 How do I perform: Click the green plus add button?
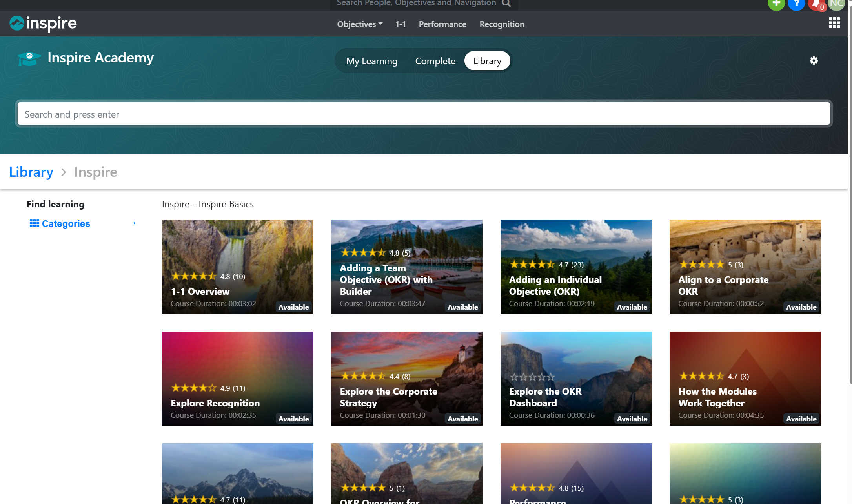[x=776, y=4]
